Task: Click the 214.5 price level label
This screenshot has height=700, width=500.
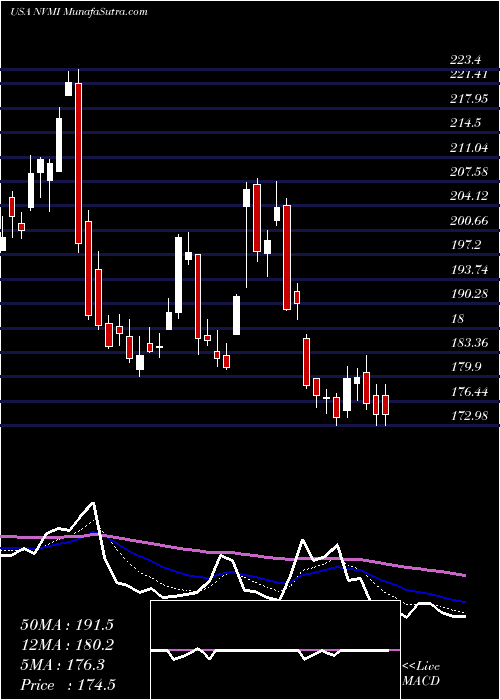Action: point(465,123)
